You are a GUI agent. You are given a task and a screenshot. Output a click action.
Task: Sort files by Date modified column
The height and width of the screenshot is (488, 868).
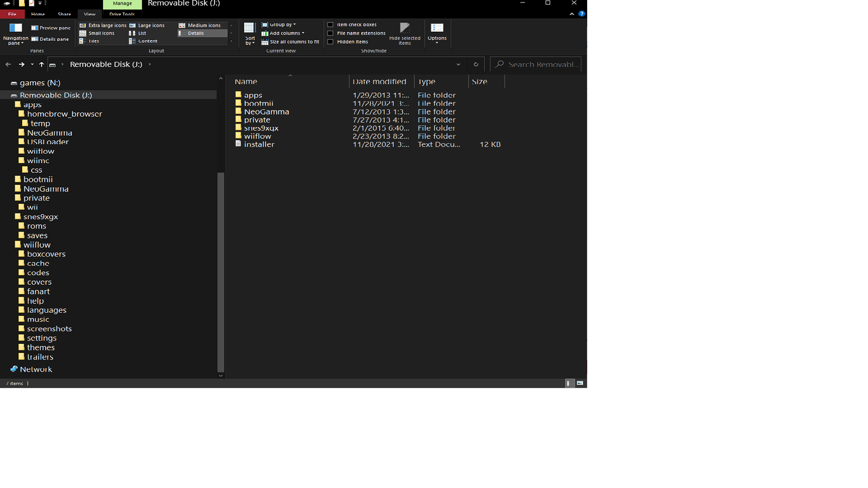[x=382, y=81]
